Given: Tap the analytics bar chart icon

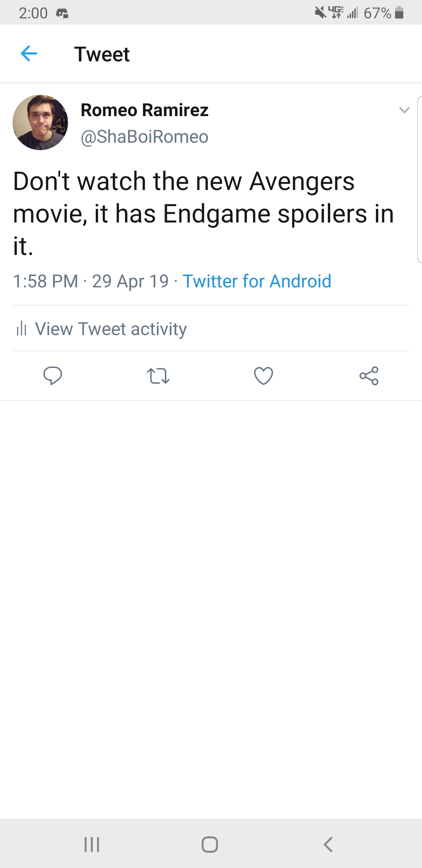Looking at the screenshot, I should (x=21, y=328).
